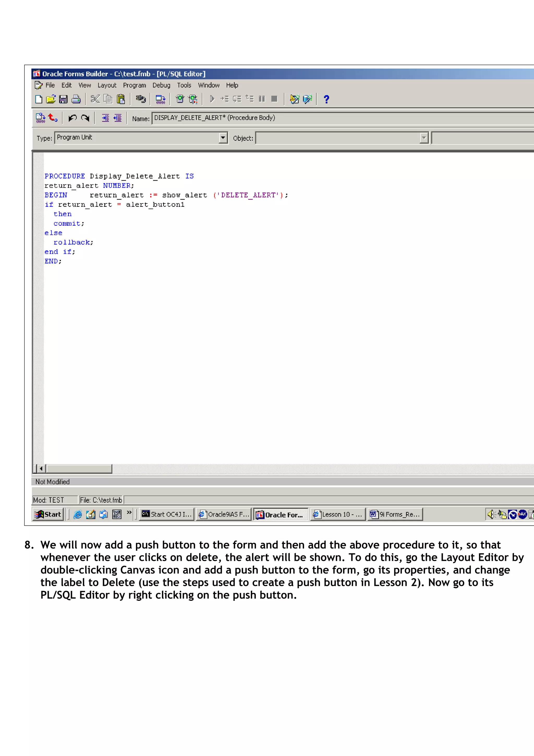Viewport: 534px width, 756px height.
Task: Click the Run Form icon
Action: pos(180,99)
